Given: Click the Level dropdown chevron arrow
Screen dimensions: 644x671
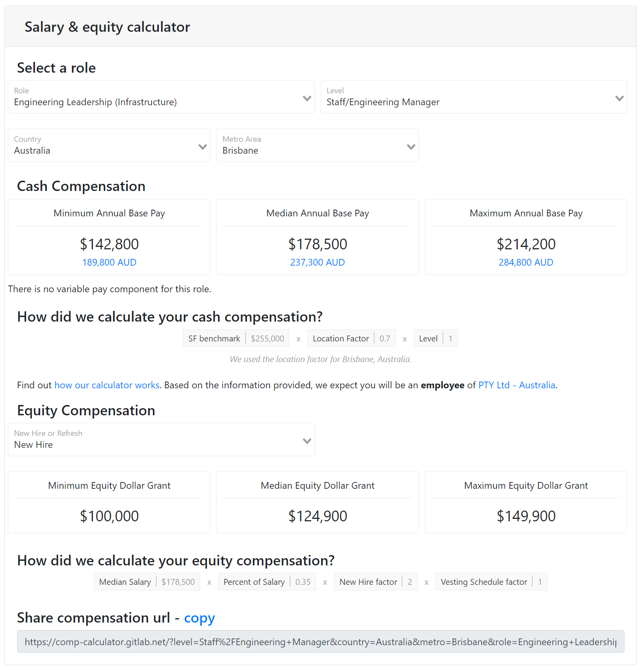Looking at the screenshot, I should pyautogui.click(x=619, y=98).
